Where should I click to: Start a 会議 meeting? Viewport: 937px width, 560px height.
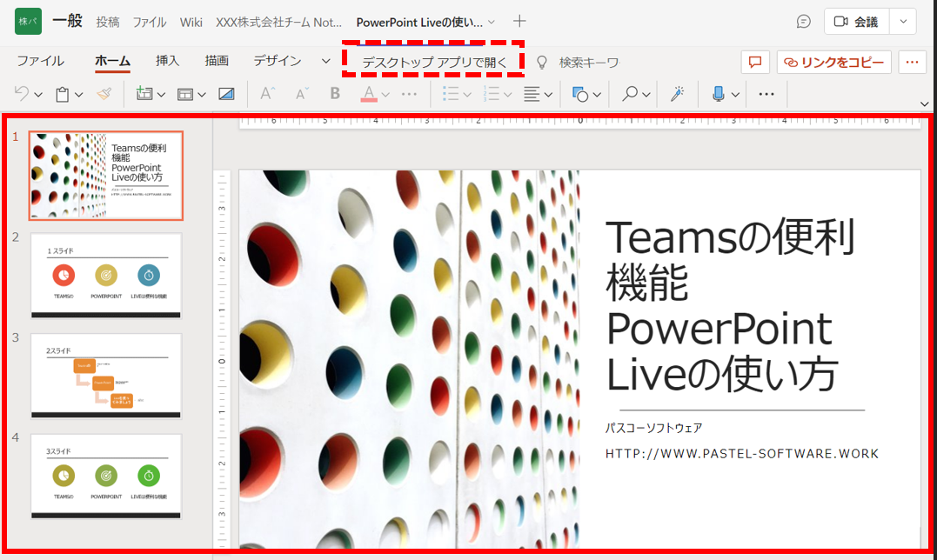[856, 22]
